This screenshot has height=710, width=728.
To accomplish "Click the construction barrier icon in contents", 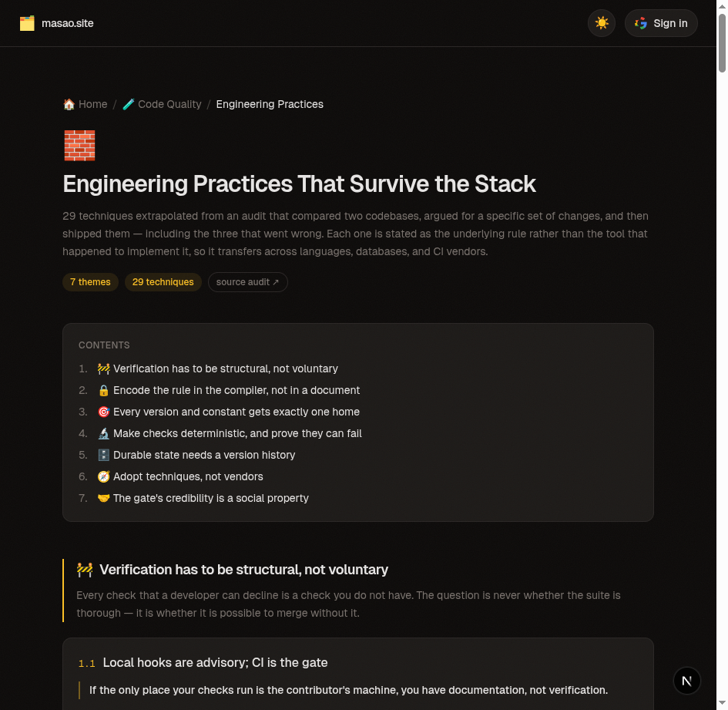I will [103, 369].
